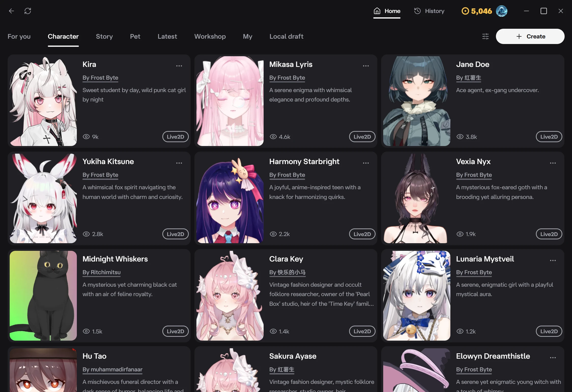Click the Live2D badge on Vexia Nyx card
The width and height of the screenshot is (572, 392).
click(549, 234)
